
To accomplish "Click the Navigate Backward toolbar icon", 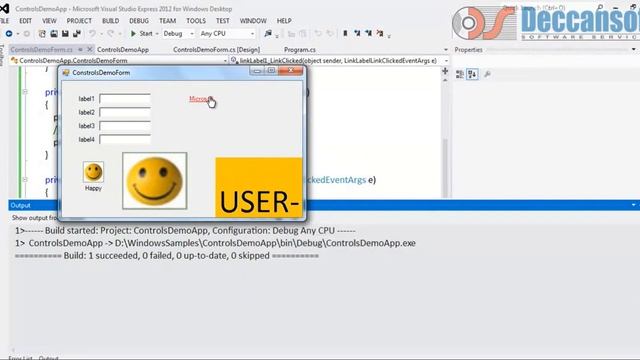I will pyautogui.click(x=9, y=33).
